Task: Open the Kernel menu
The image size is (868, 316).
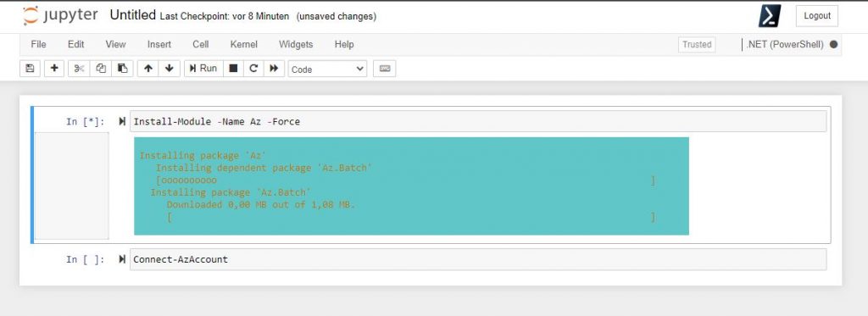Action: [243, 44]
